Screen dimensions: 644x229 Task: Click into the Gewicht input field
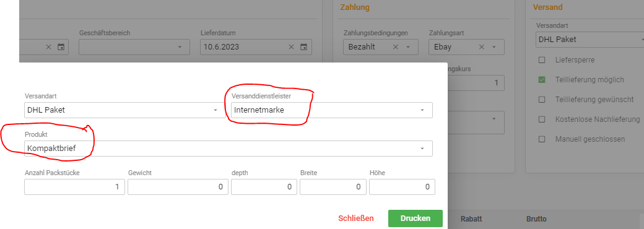pyautogui.click(x=178, y=187)
